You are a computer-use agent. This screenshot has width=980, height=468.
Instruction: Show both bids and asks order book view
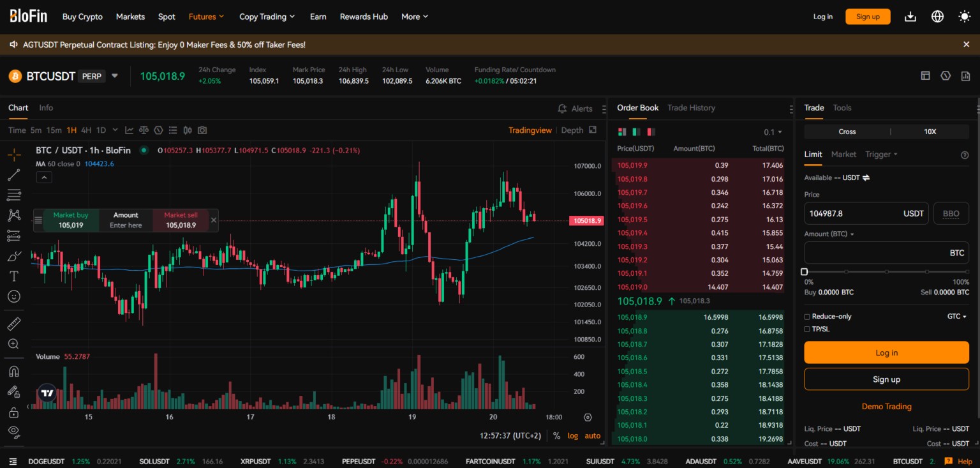[x=622, y=132]
